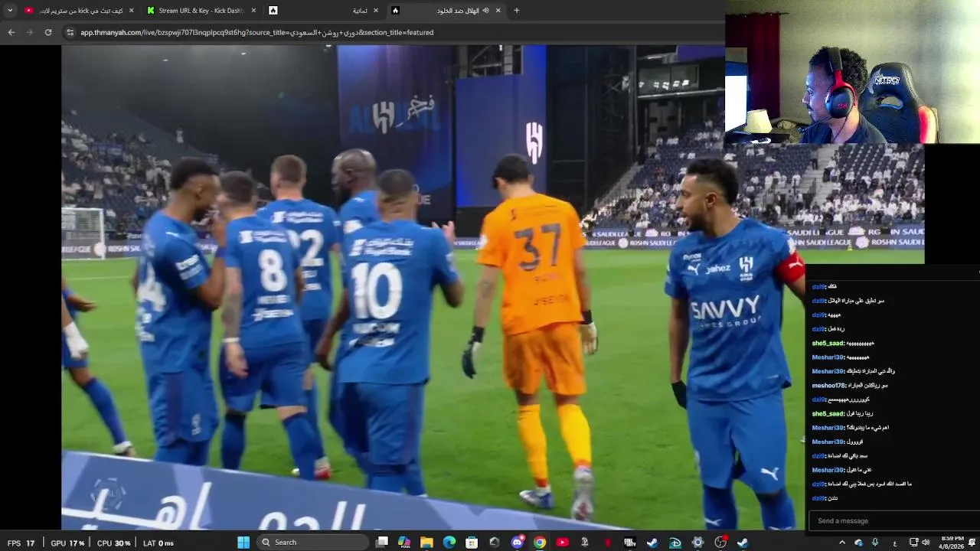The width and height of the screenshot is (980, 551).
Task: Click the GPU 17% overlay readout
Action: 67,543
